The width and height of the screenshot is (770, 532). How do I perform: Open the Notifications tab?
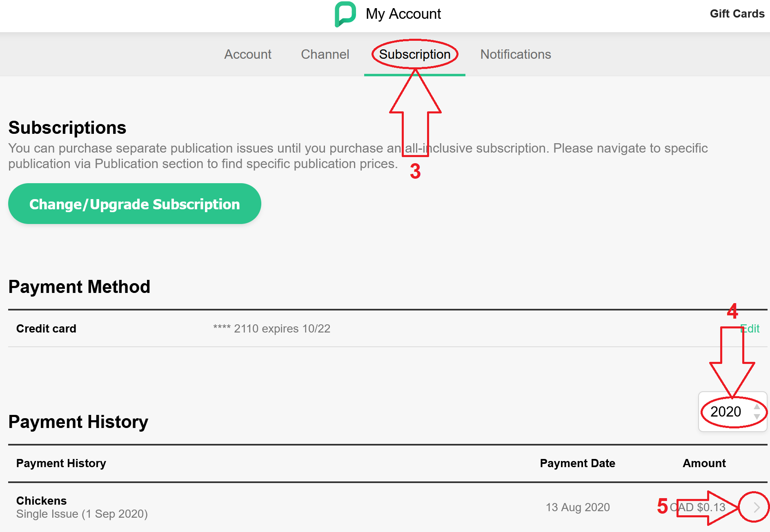pyautogui.click(x=516, y=54)
